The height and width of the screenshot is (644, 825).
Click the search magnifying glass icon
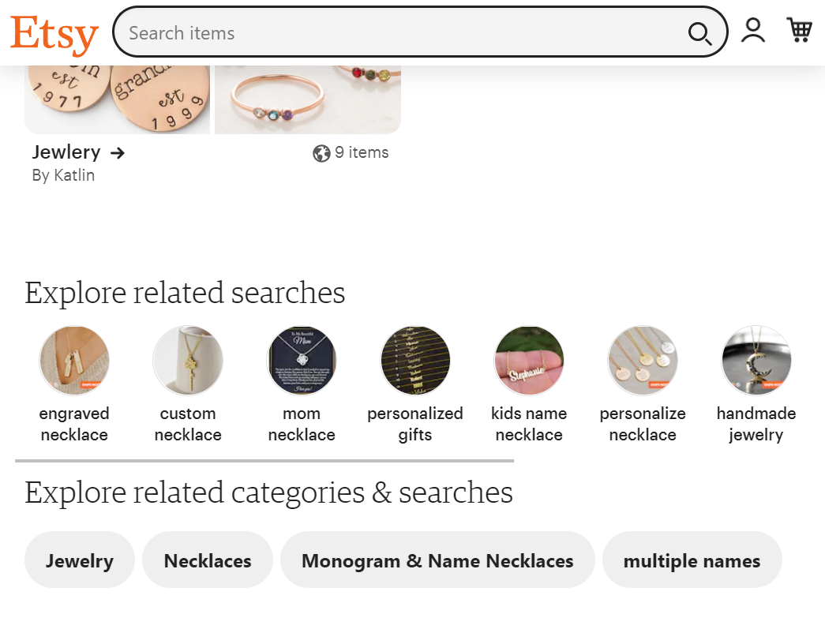(x=699, y=34)
